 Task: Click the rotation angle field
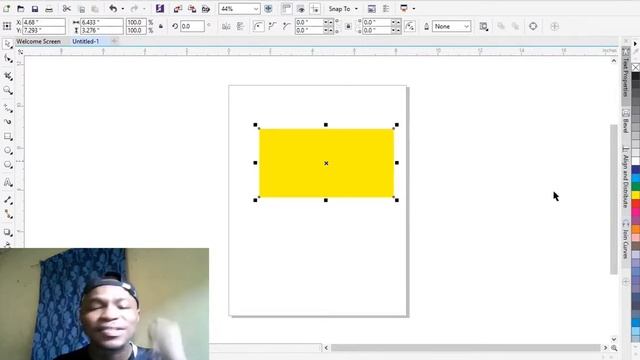pyautogui.click(x=192, y=26)
